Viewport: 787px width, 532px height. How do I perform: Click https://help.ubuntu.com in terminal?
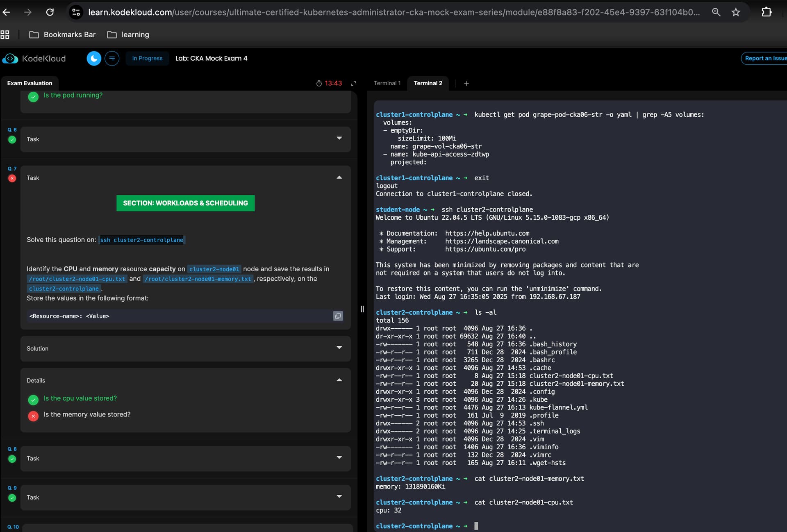[487, 234]
